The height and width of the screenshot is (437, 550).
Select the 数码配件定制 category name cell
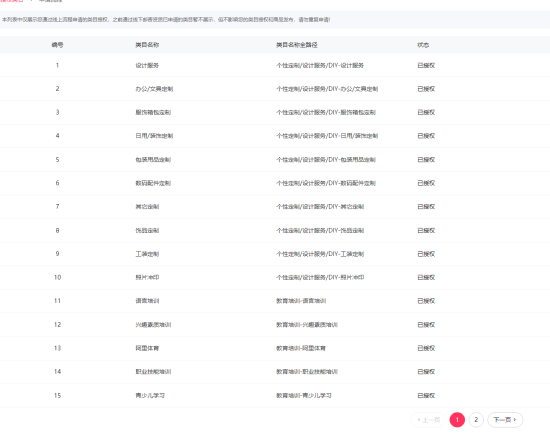tap(153, 183)
